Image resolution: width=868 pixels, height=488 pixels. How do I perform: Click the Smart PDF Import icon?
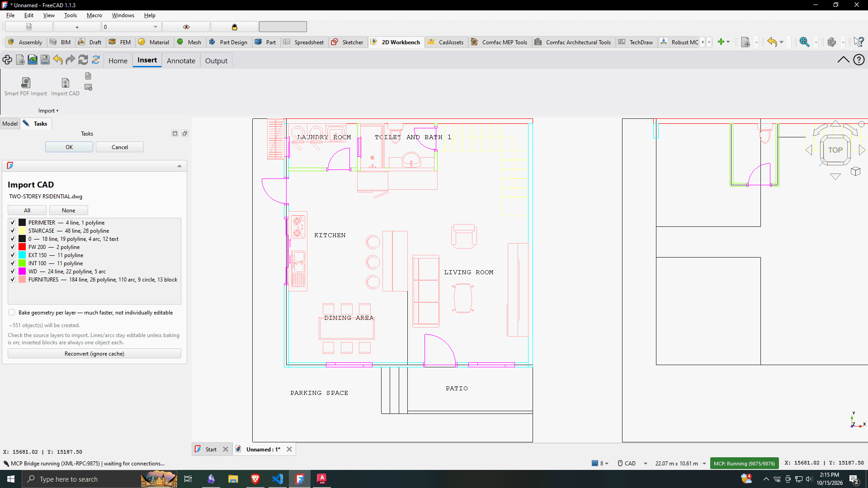[26, 82]
